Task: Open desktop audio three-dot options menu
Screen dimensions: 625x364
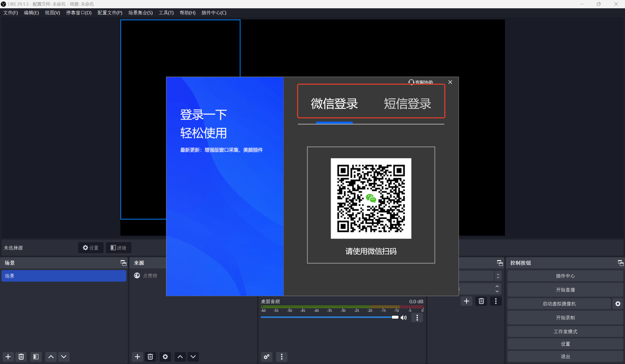Action: coord(417,318)
